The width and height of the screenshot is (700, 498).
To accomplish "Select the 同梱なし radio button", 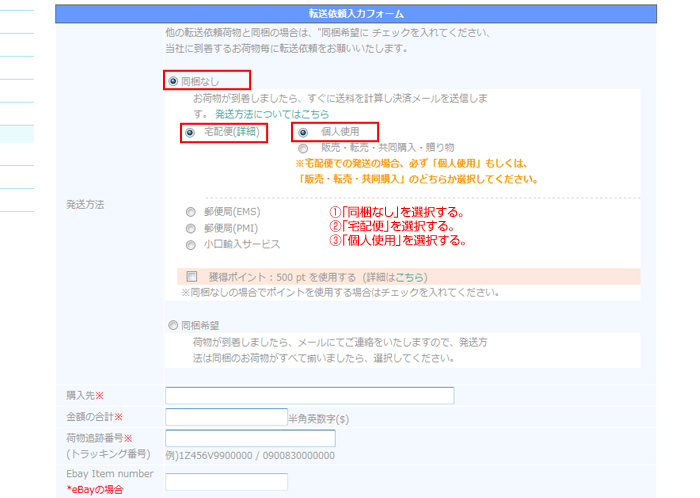I will tap(174, 80).
